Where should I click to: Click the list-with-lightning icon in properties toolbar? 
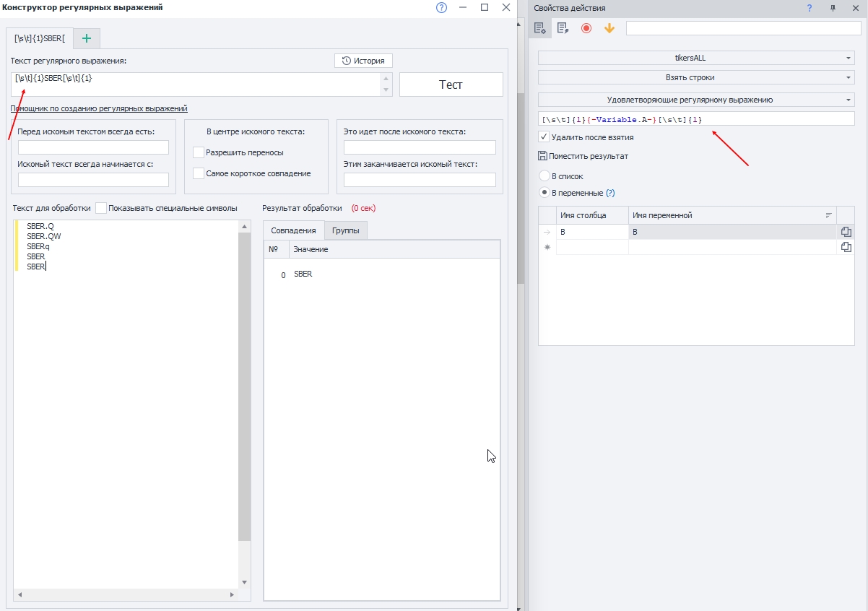tap(563, 28)
